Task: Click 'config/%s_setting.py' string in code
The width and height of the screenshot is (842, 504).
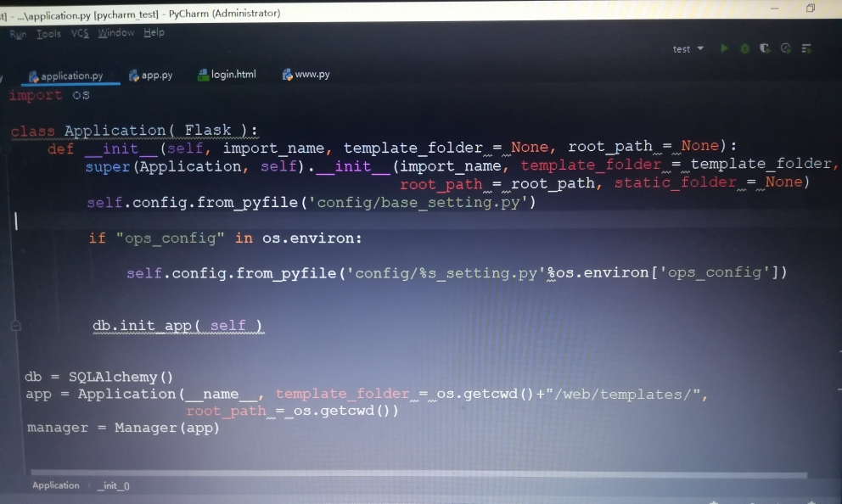Action: tap(446, 273)
